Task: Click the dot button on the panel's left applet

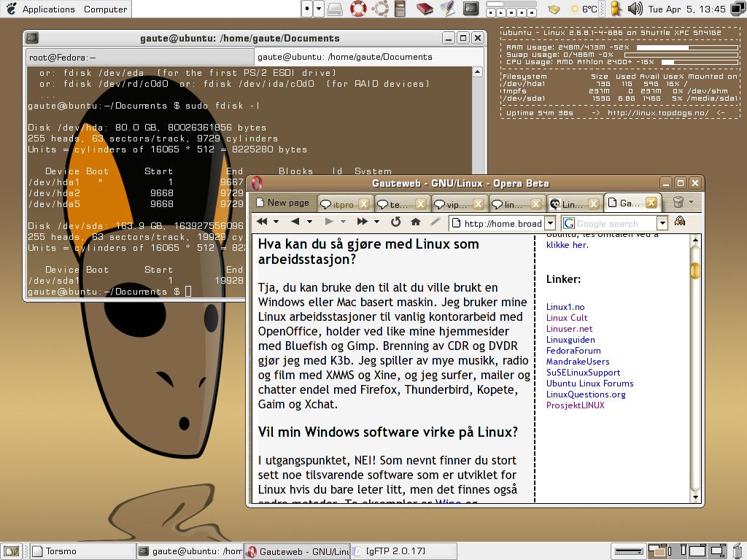Action: click(307, 9)
